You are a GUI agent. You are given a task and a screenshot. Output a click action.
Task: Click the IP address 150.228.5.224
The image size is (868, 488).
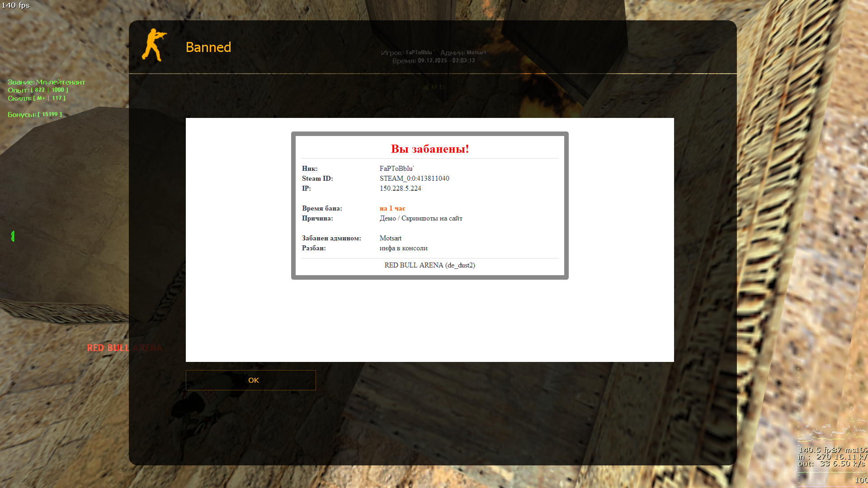pos(400,188)
